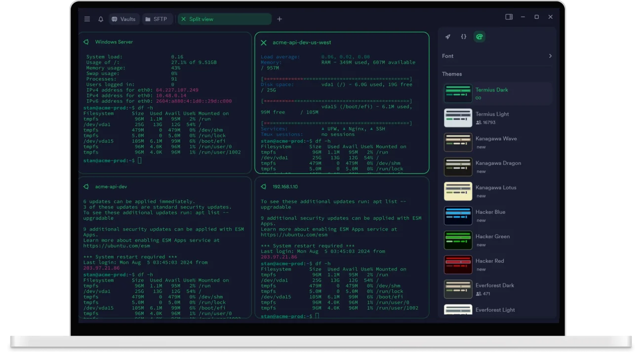Choose the Kanagawa Dragon theme thumbnail

click(x=458, y=167)
